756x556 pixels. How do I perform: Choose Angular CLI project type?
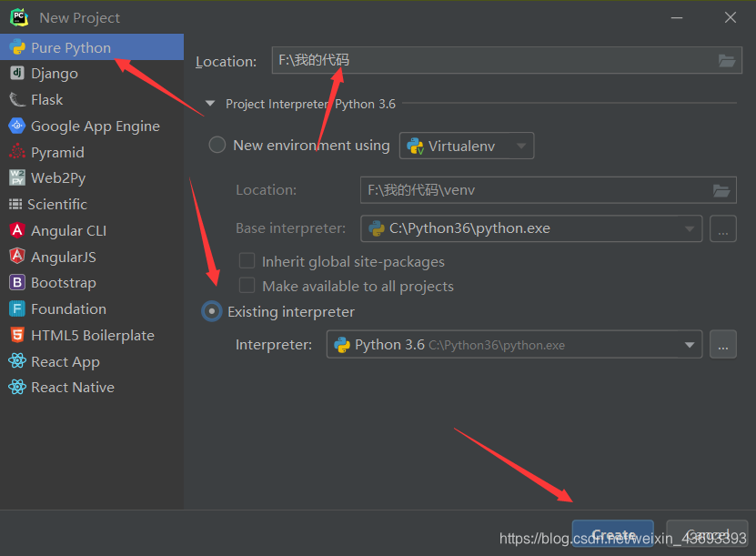pos(92,230)
